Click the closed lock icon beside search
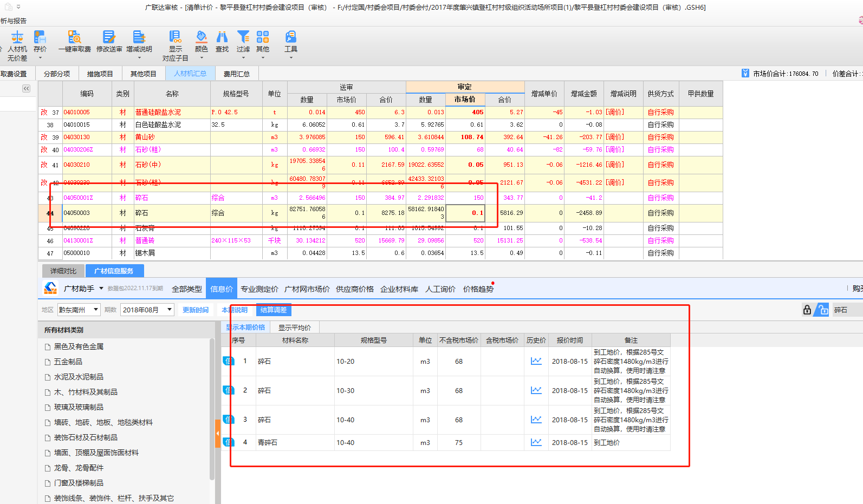Viewport: 863px width, 504px height. pos(807,310)
